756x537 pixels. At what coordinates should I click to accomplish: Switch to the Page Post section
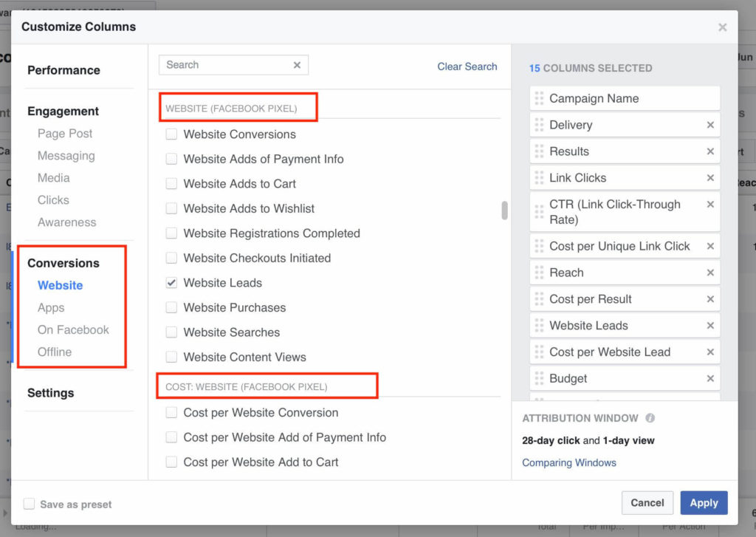(x=65, y=134)
